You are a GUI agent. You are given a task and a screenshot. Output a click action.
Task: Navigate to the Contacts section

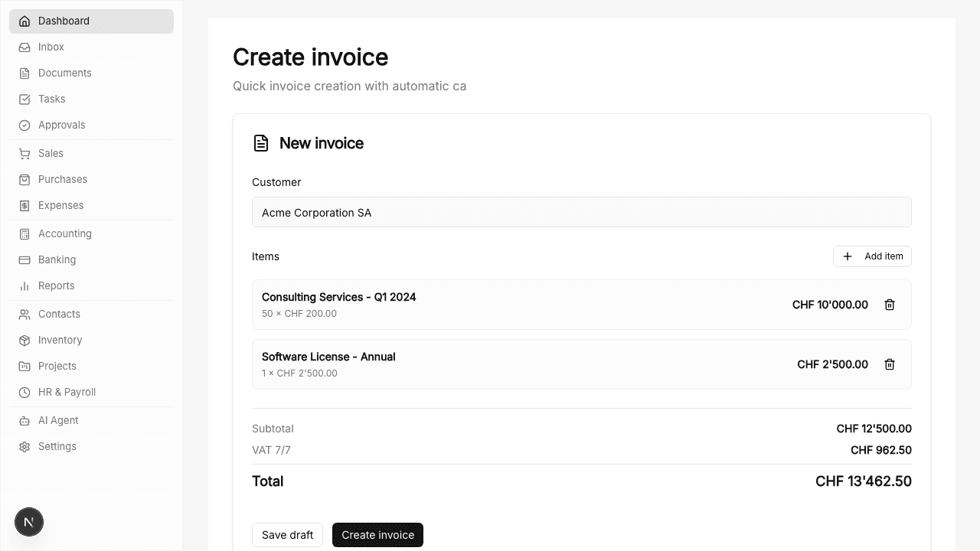click(24, 314)
